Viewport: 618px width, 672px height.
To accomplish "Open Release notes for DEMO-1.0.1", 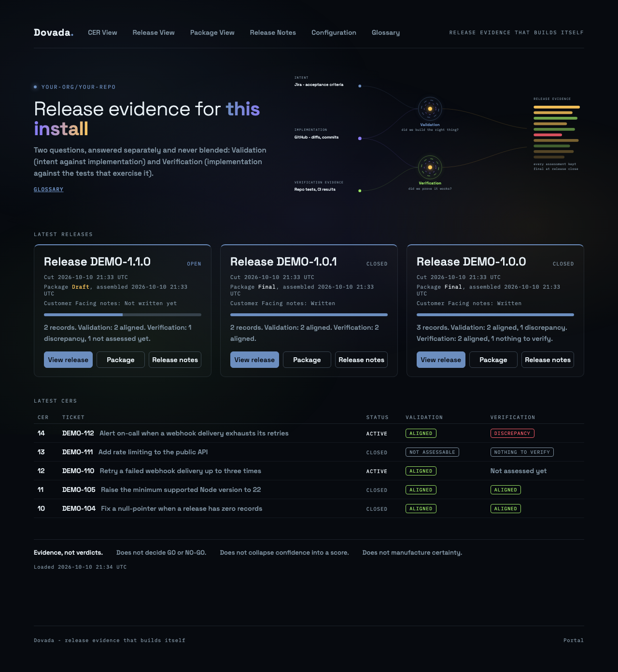I will point(361,360).
